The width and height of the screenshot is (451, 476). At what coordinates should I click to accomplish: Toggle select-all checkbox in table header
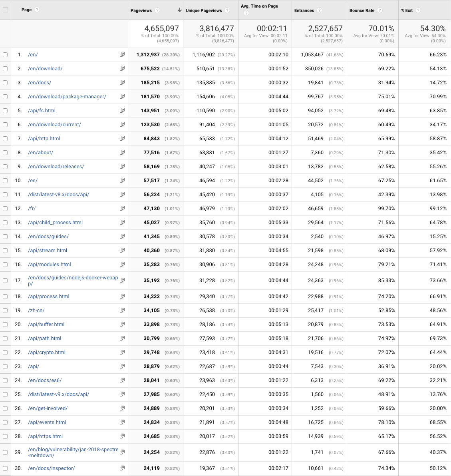[x=5, y=10]
